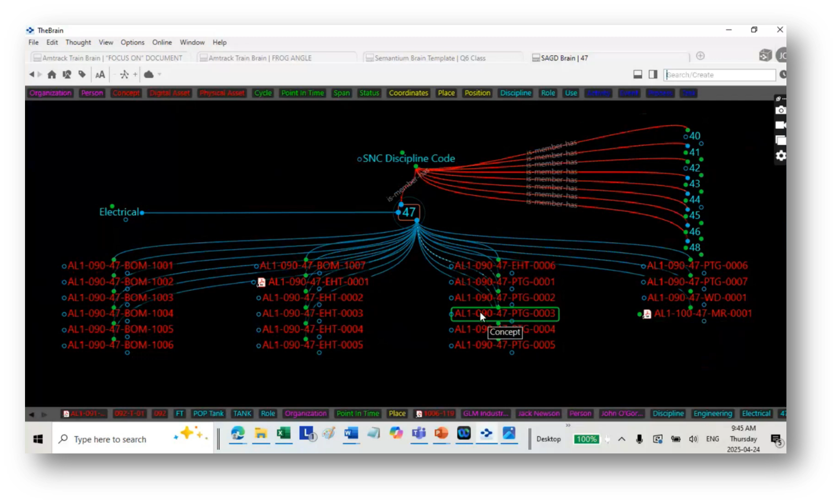837x504 pixels.
Task: Select the Electrical thought in plex
Action: click(119, 212)
